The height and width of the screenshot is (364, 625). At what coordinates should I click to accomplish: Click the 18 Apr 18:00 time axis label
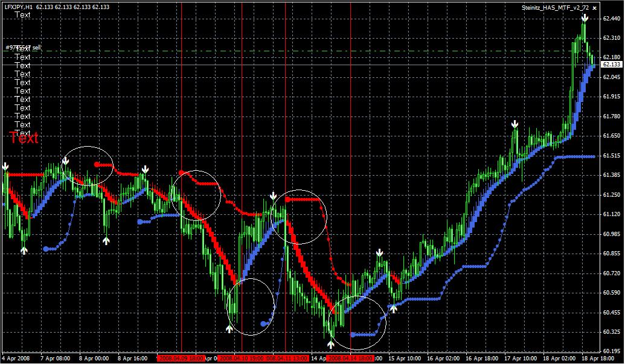coord(597,359)
